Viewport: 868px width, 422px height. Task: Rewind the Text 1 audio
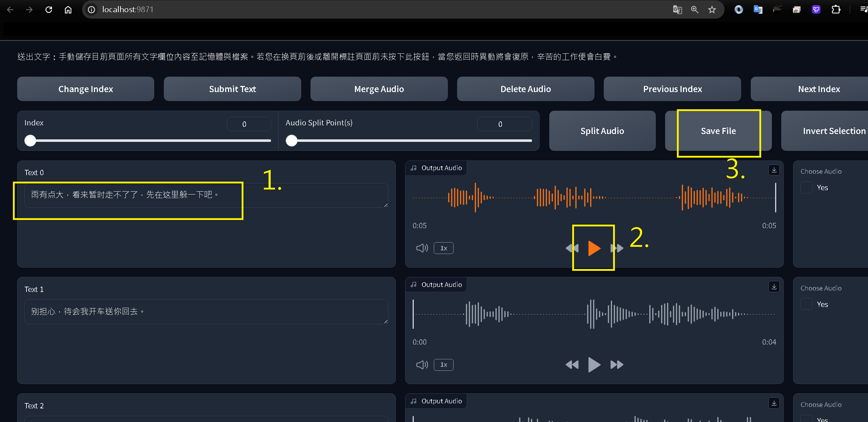coord(572,365)
